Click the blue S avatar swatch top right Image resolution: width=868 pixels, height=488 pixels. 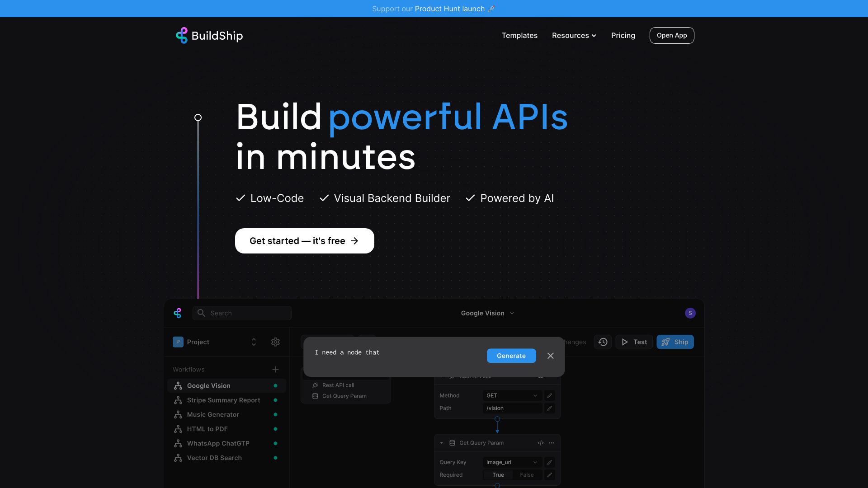pos(690,313)
